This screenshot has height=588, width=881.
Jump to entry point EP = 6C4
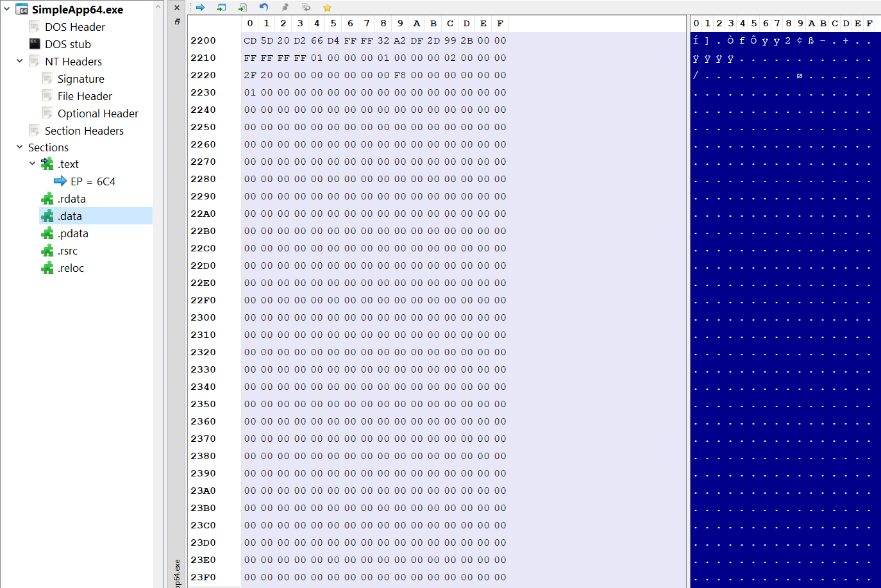[x=92, y=181]
